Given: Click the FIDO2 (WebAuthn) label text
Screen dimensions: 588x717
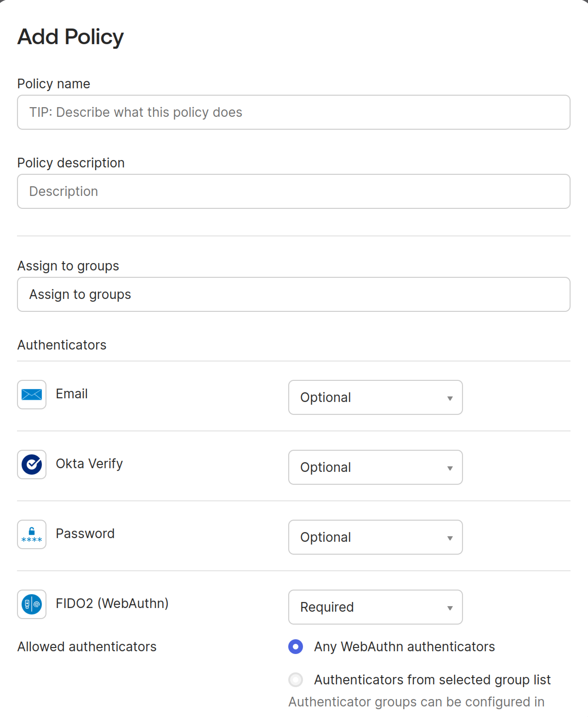Looking at the screenshot, I should click(112, 603).
